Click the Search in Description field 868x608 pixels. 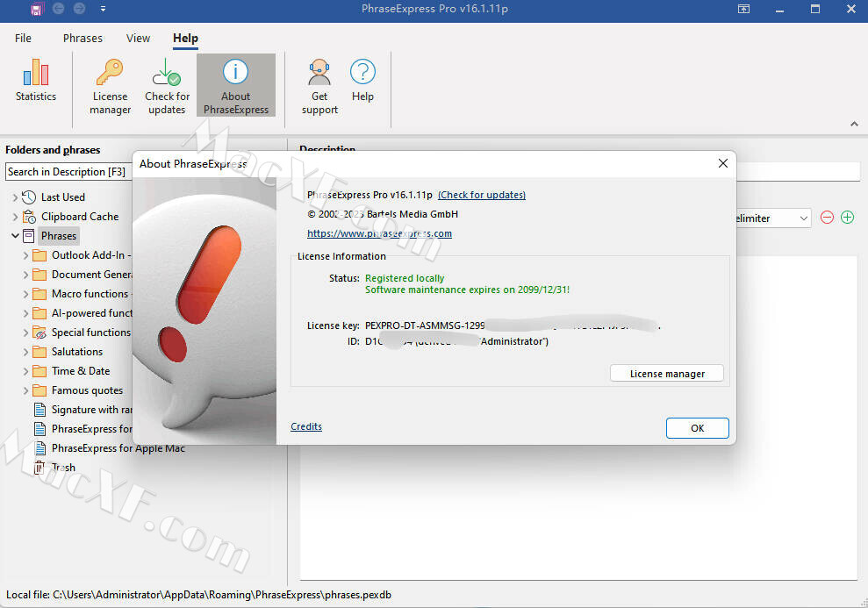pos(68,172)
